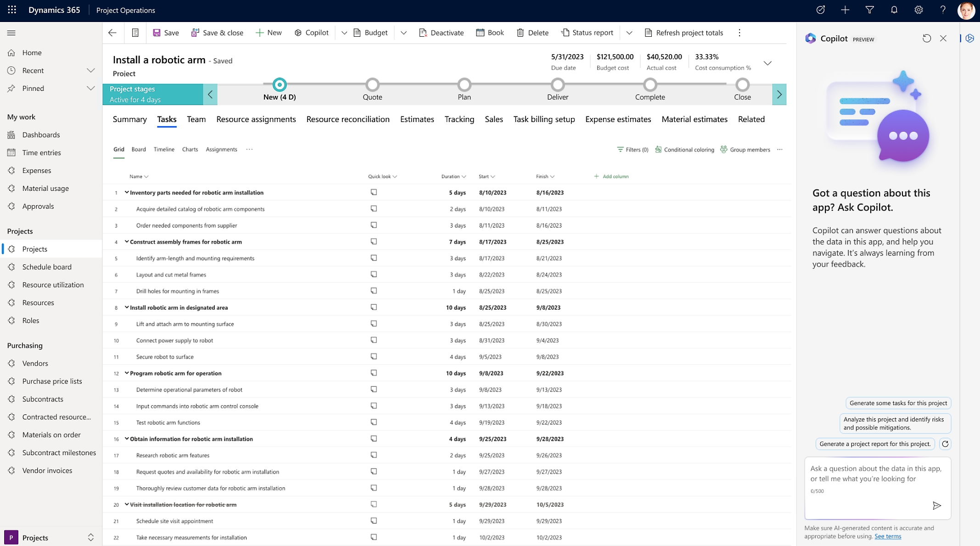Expand the Recent navigation section
The height and width of the screenshot is (546, 980).
coord(90,70)
